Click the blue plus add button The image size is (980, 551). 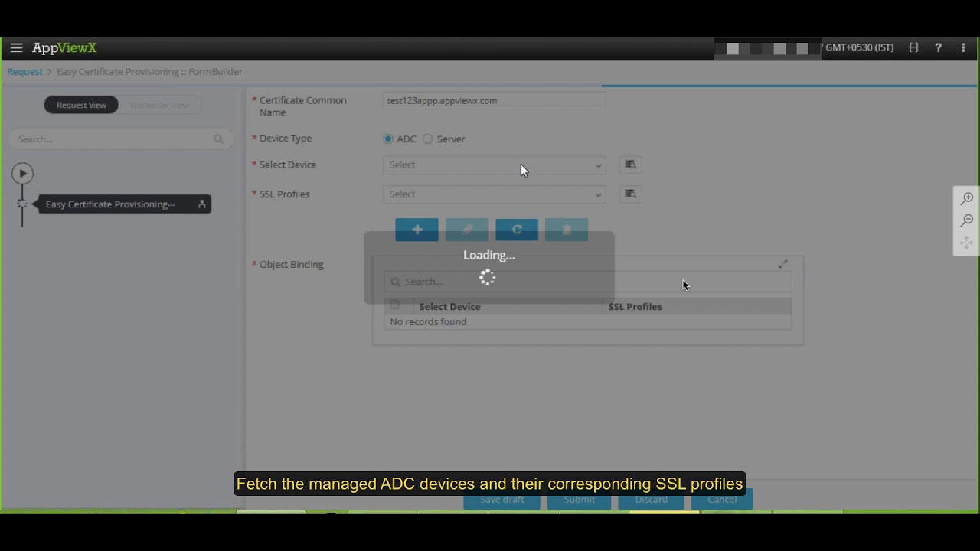coord(416,230)
